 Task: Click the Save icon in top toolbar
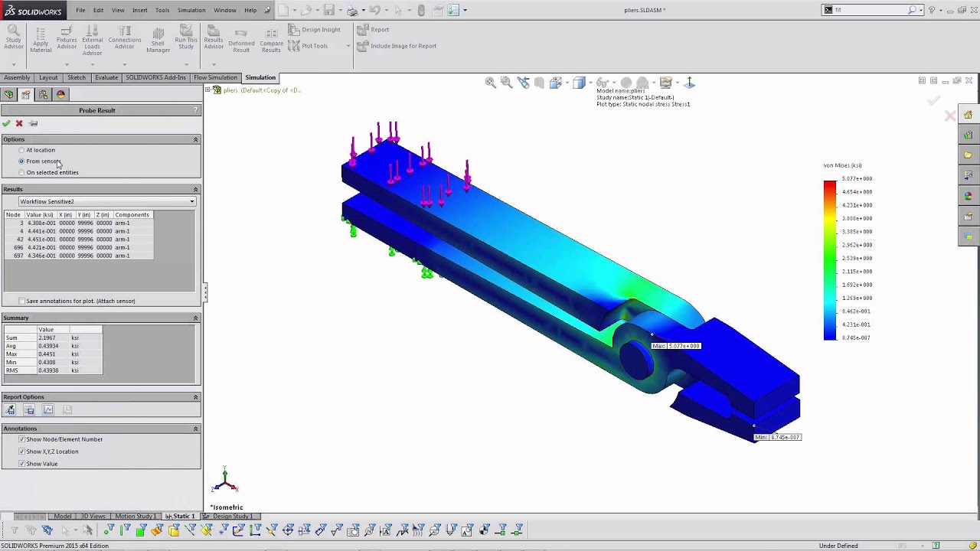point(328,11)
